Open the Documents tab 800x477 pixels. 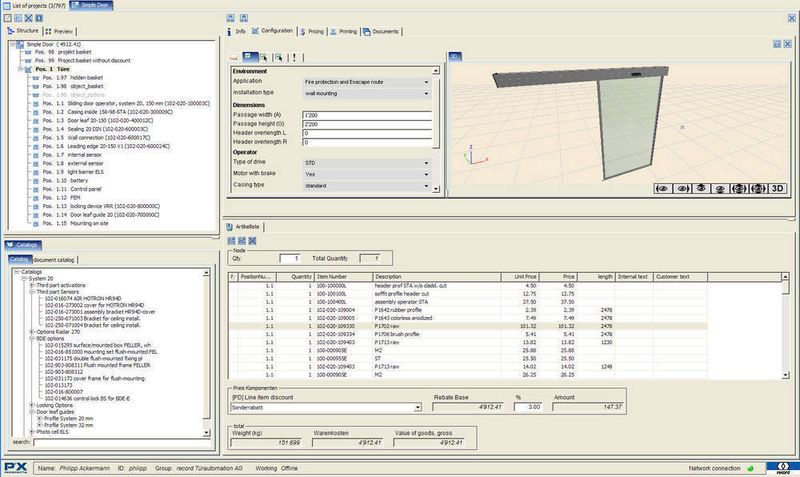(381, 31)
